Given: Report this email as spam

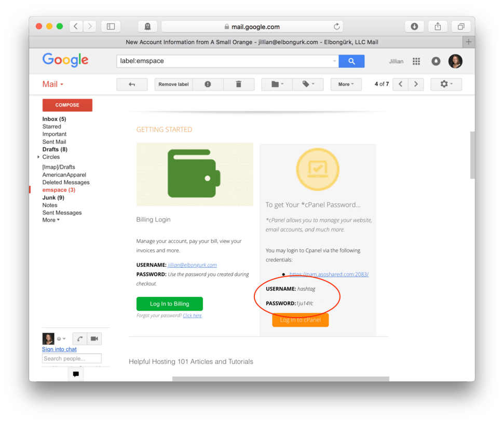Looking at the screenshot, I should coord(208,84).
